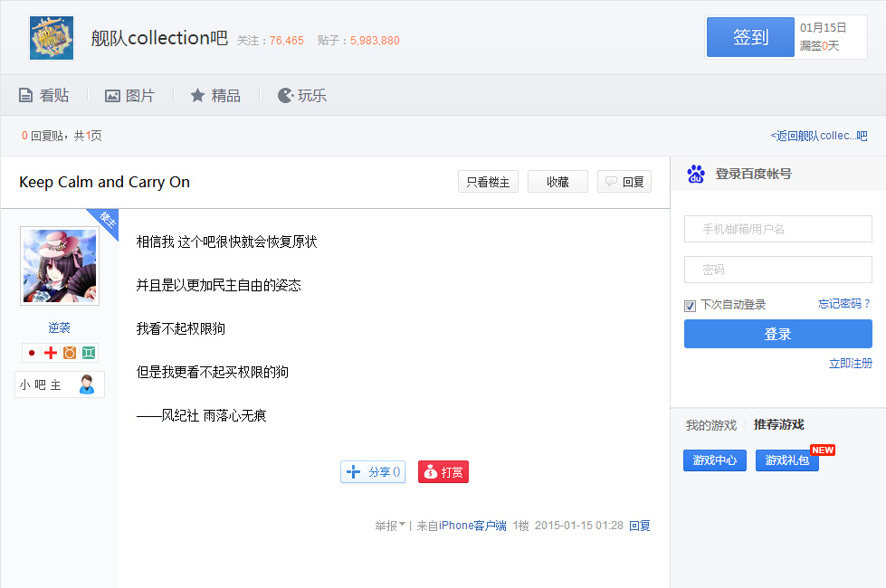Image resolution: width=886 pixels, height=588 pixels.
Task: Open the 分享 share button
Action: 373,472
